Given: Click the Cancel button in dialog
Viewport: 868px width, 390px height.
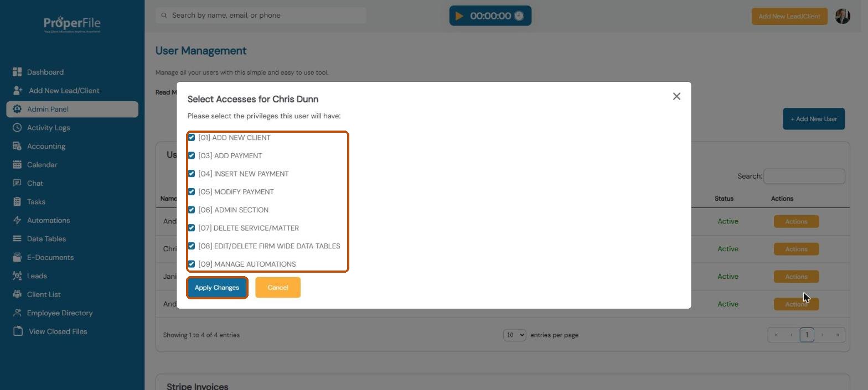Looking at the screenshot, I should tap(278, 288).
